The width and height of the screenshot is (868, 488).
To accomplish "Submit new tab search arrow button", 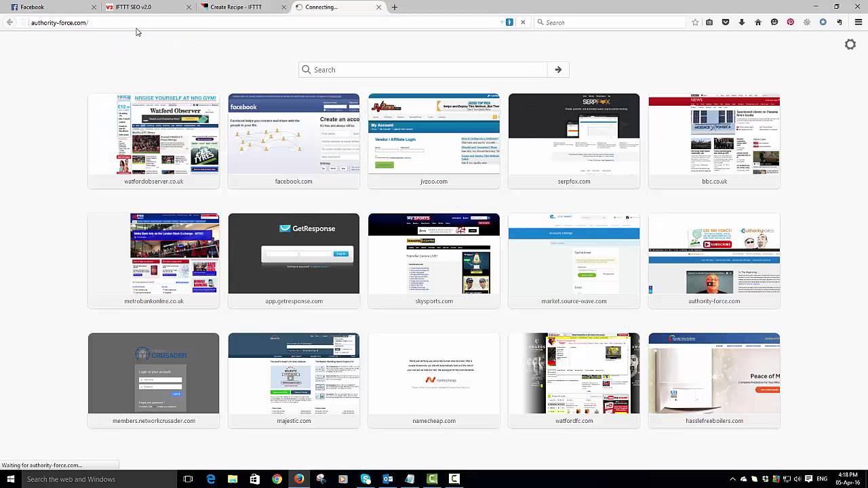I will [558, 70].
